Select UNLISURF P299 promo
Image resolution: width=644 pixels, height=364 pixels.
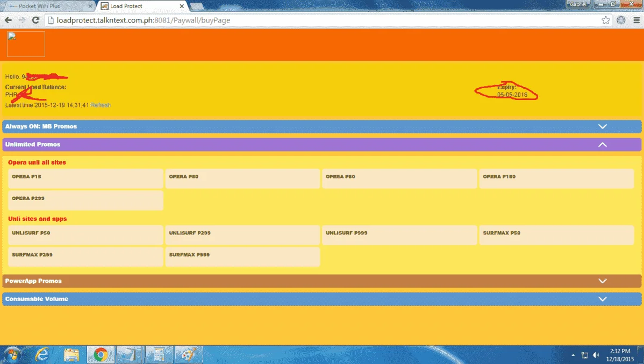pos(242,234)
